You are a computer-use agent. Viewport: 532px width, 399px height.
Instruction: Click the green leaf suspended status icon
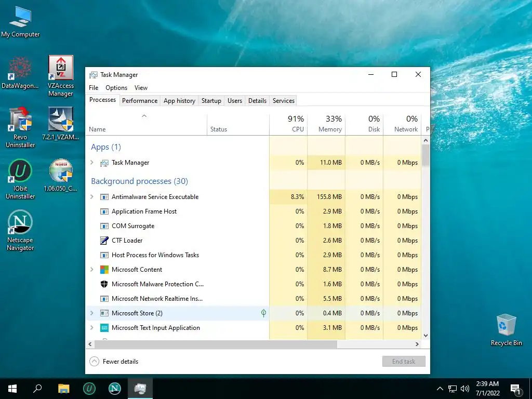[263, 313]
